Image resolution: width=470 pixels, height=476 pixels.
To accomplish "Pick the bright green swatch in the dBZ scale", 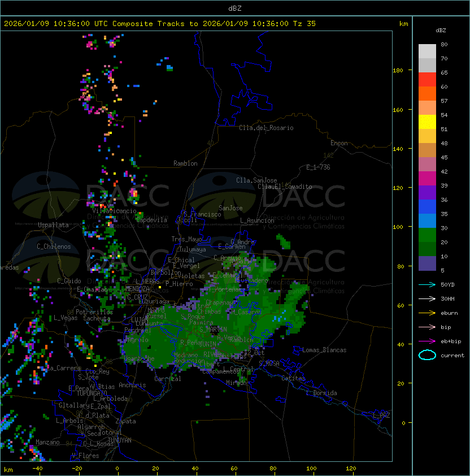I will click(427, 235).
